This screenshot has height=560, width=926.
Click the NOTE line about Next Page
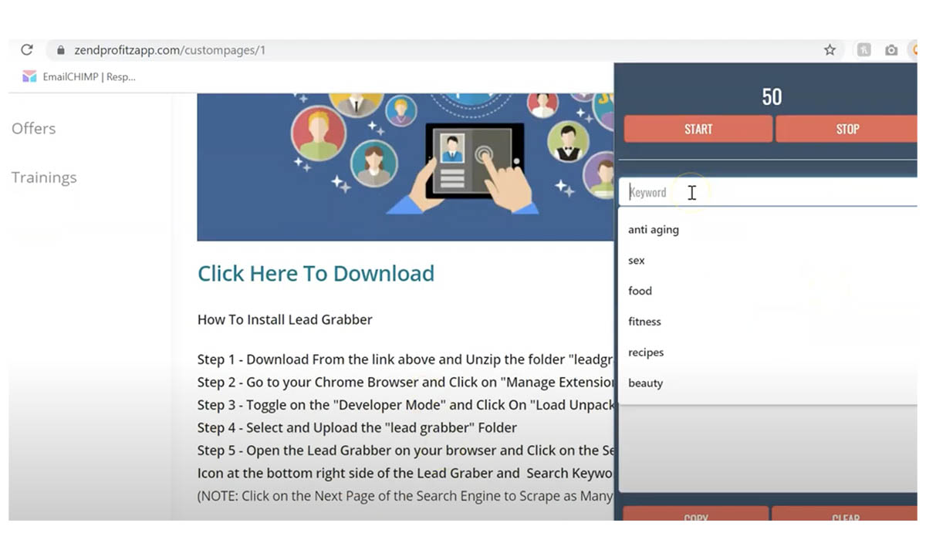point(405,496)
